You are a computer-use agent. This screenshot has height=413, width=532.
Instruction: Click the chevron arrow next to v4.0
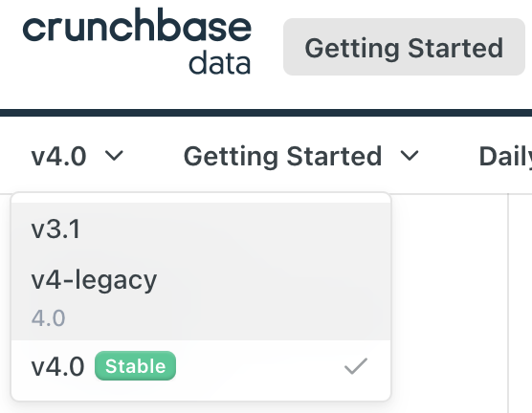114,156
